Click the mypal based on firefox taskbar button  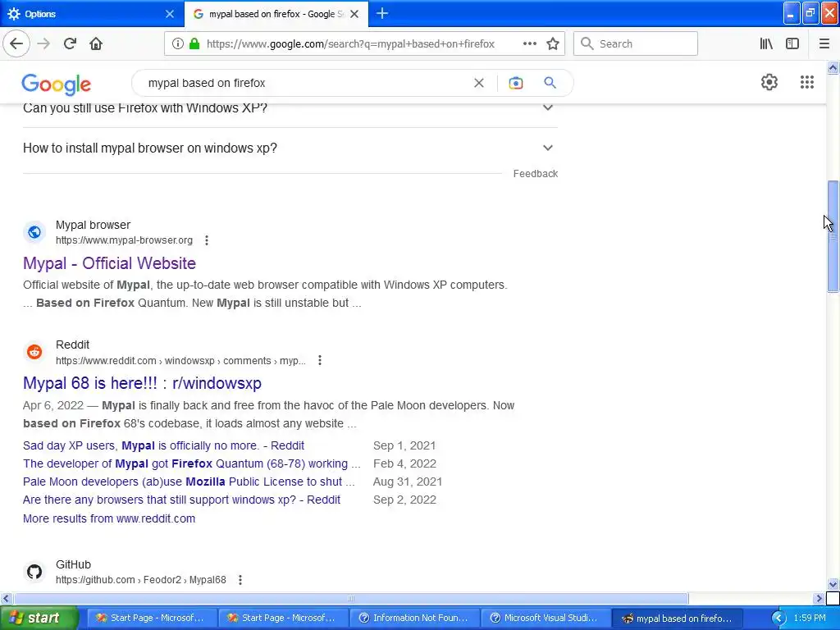click(677, 618)
